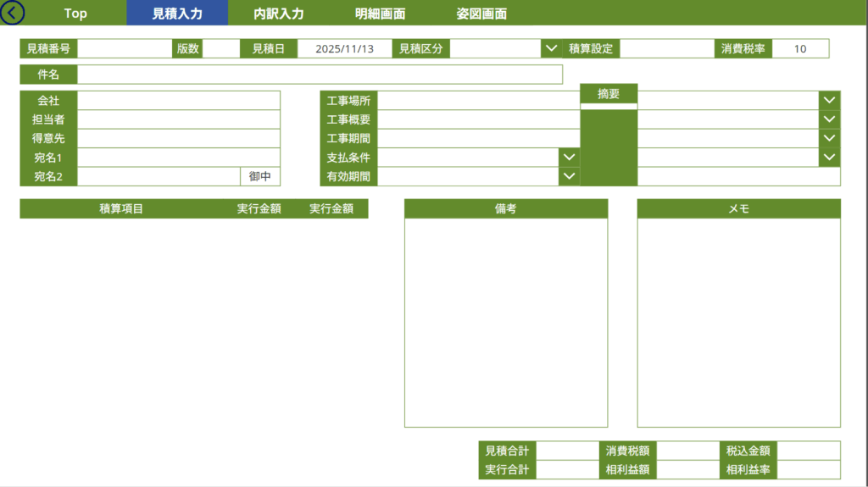Open the 支払条件 dropdown arrow

[x=570, y=158]
